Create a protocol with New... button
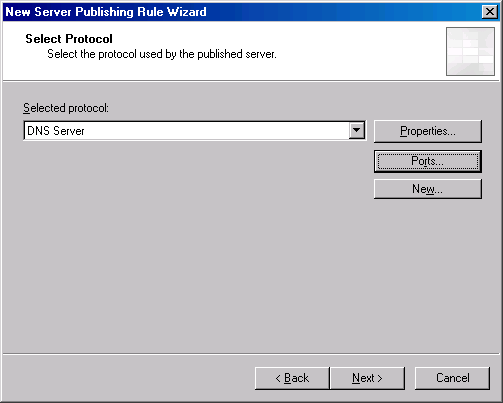 [428, 189]
